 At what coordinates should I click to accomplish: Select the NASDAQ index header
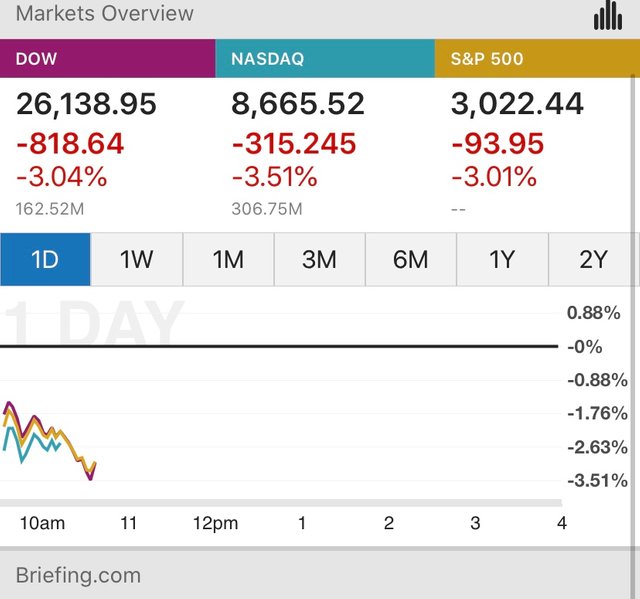coord(324,59)
